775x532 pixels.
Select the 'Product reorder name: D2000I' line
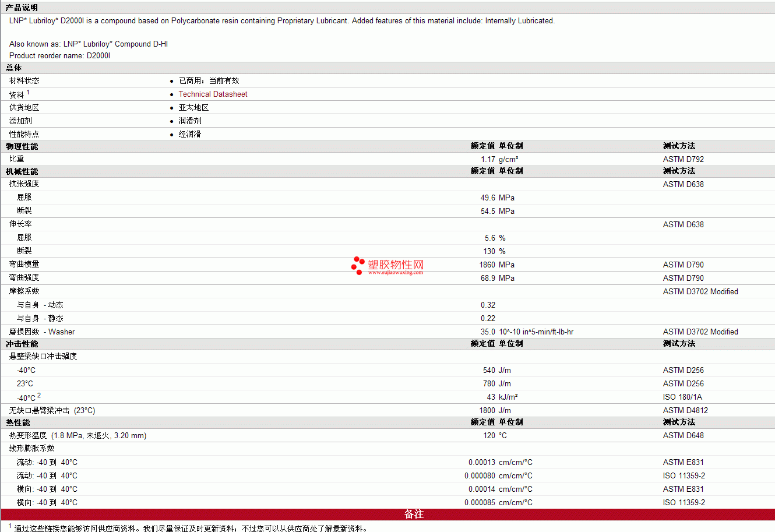(60, 55)
